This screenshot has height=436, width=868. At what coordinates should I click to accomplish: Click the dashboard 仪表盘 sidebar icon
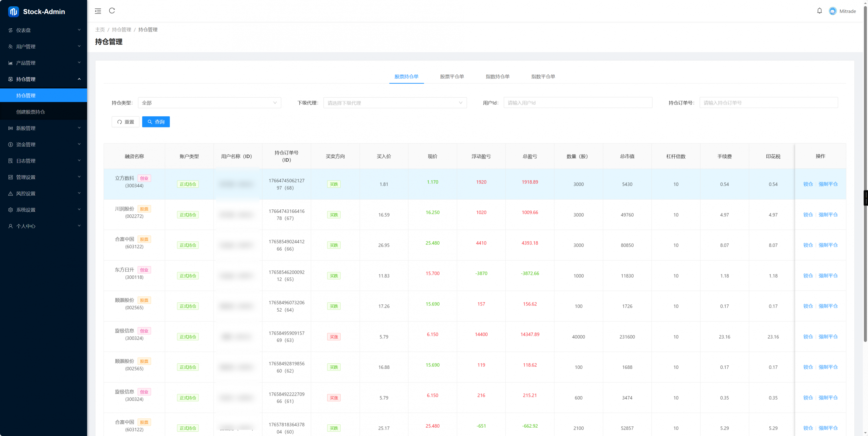pos(10,30)
